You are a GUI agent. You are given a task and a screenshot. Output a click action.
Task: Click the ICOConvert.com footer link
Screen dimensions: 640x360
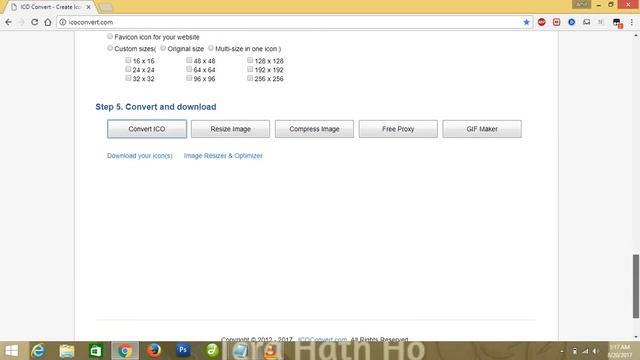(322, 339)
